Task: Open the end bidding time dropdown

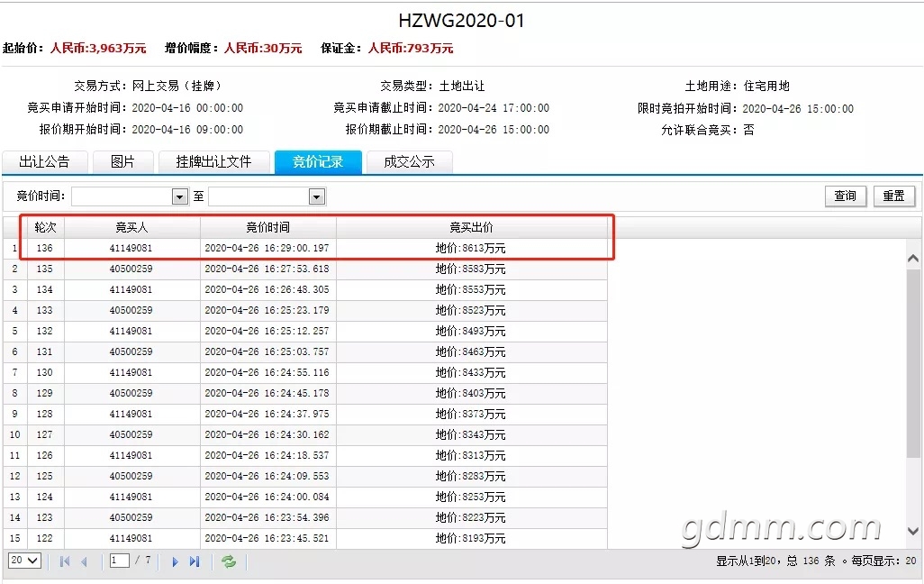Action: coord(317,196)
